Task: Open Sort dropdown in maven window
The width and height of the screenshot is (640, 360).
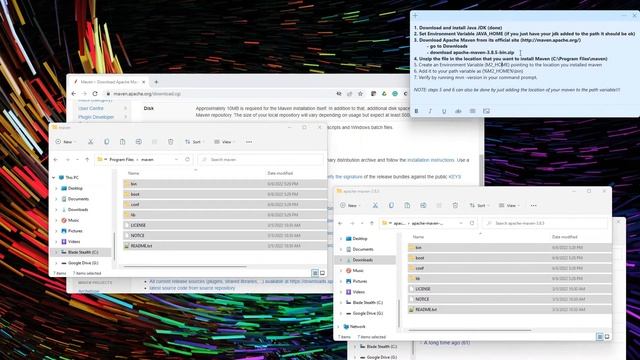Action: pos(195,142)
